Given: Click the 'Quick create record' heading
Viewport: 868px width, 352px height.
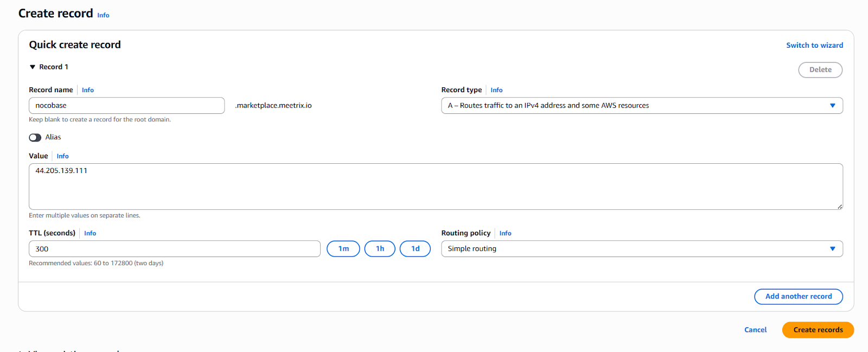Looking at the screenshot, I should pos(75,45).
